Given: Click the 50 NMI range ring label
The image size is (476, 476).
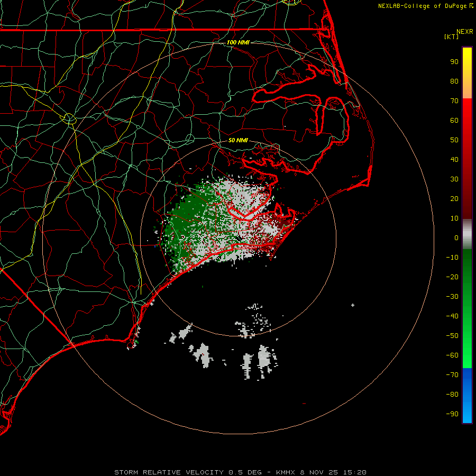Looking at the screenshot, I should (238, 140).
